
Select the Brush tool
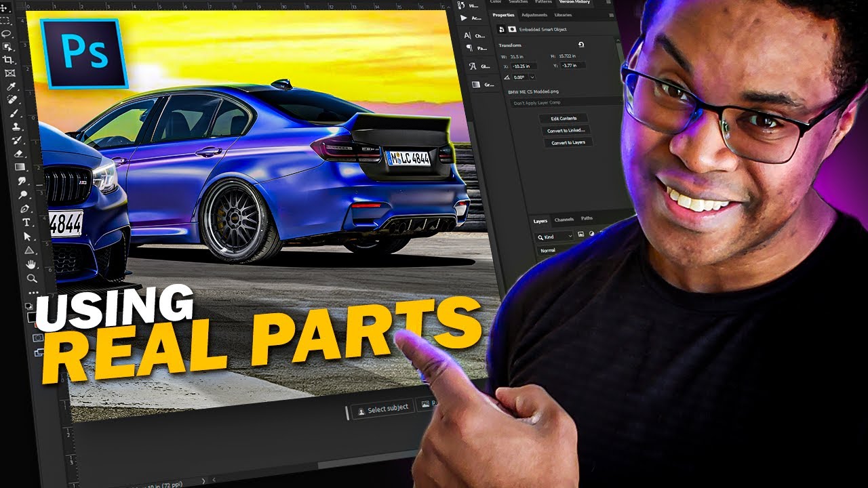coord(14,113)
